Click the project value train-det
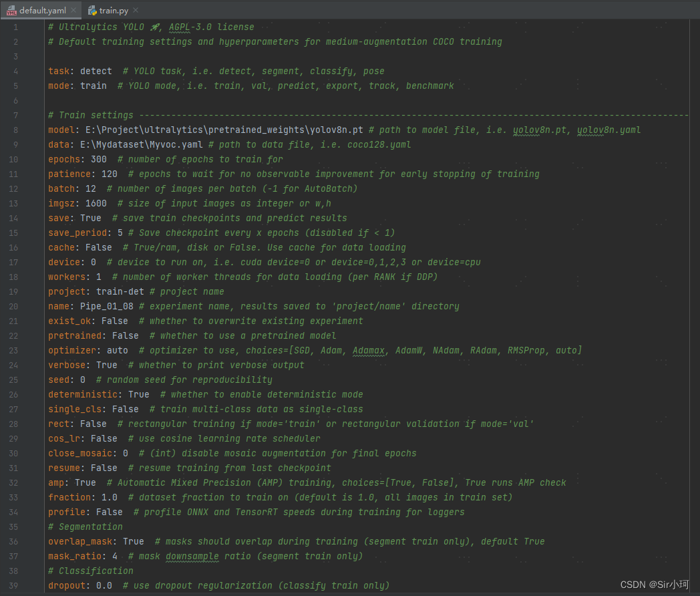Viewport: 700px width, 596px height. 120,292
